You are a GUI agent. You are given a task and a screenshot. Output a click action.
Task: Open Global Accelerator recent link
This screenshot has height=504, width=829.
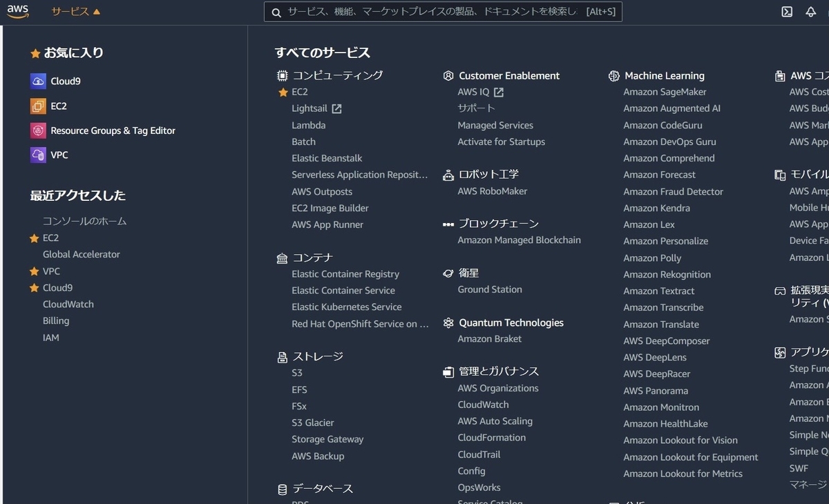(82, 255)
